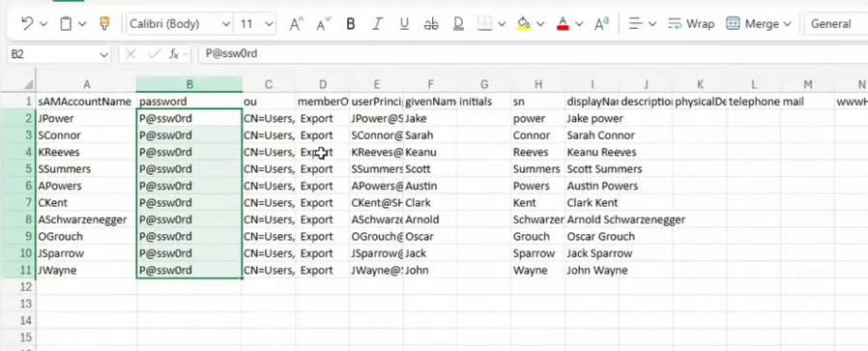This screenshot has width=868, height=351.
Task: Click the Paste clipboard icon
Action: 66,24
